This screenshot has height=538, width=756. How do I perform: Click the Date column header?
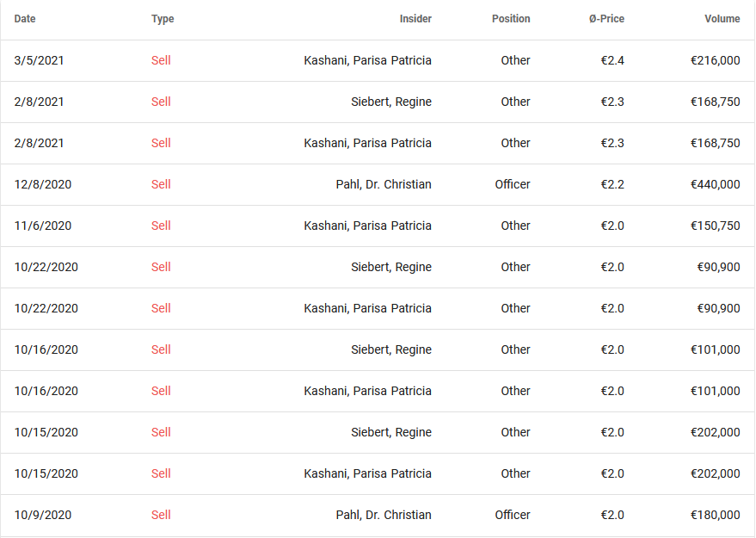25,19
